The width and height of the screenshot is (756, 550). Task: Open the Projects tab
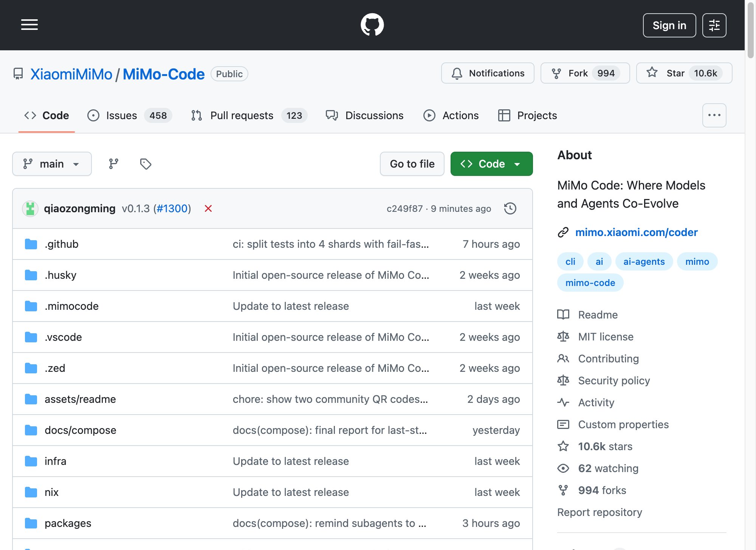pyautogui.click(x=528, y=115)
